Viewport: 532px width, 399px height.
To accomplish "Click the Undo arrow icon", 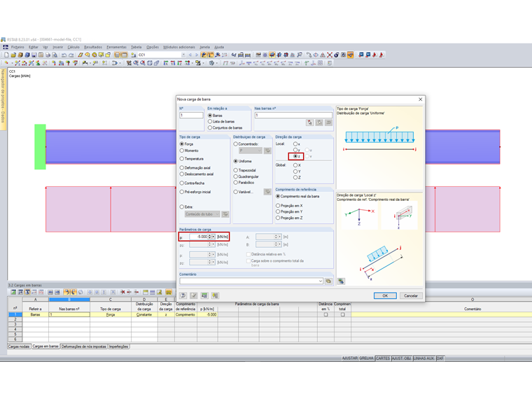I will click(x=64, y=55).
